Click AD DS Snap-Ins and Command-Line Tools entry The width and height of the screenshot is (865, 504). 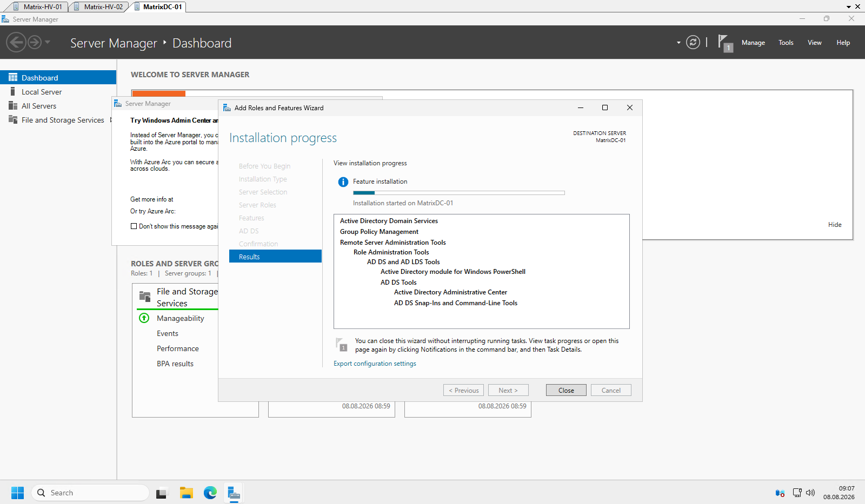(x=456, y=303)
